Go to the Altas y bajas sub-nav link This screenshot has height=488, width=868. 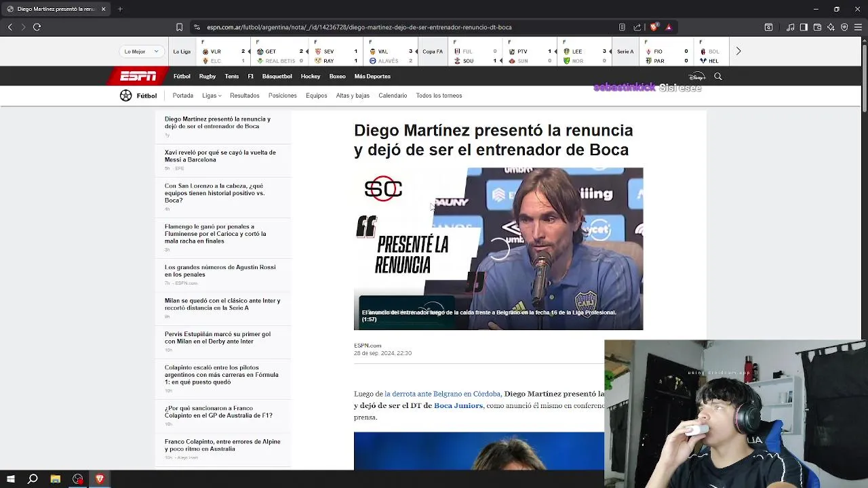(353, 96)
